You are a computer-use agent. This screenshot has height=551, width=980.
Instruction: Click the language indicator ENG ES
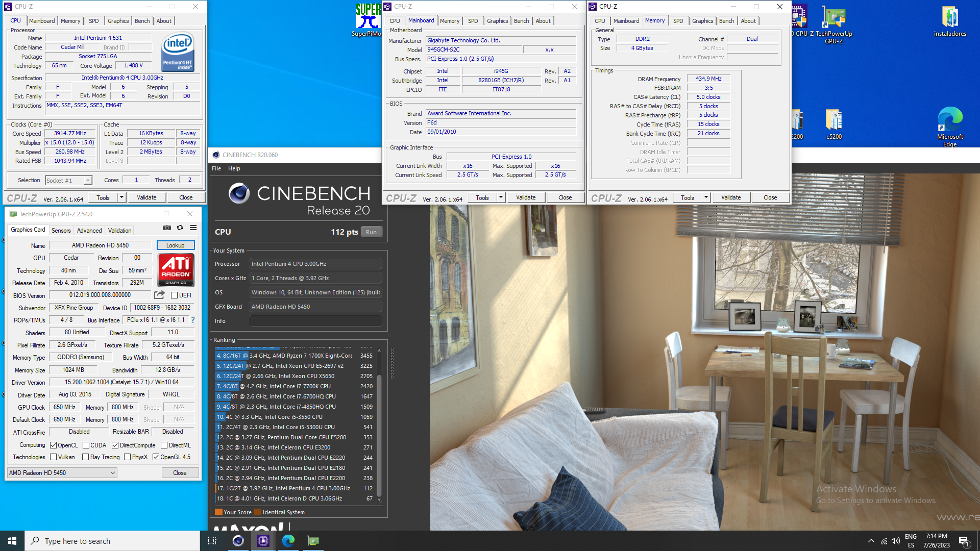911,541
